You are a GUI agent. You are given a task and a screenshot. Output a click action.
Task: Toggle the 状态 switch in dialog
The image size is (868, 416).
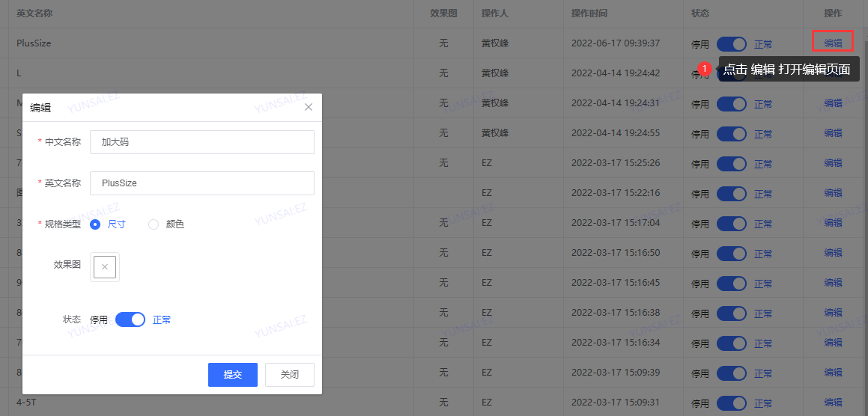click(x=130, y=319)
